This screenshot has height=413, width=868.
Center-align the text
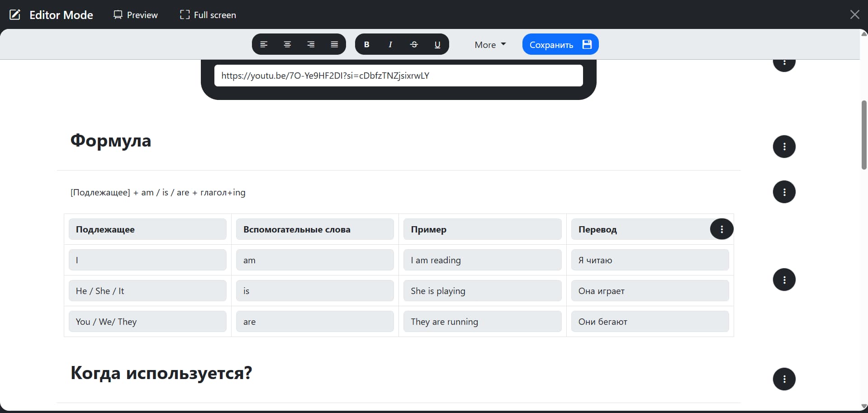pyautogui.click(x=287, y=44)
